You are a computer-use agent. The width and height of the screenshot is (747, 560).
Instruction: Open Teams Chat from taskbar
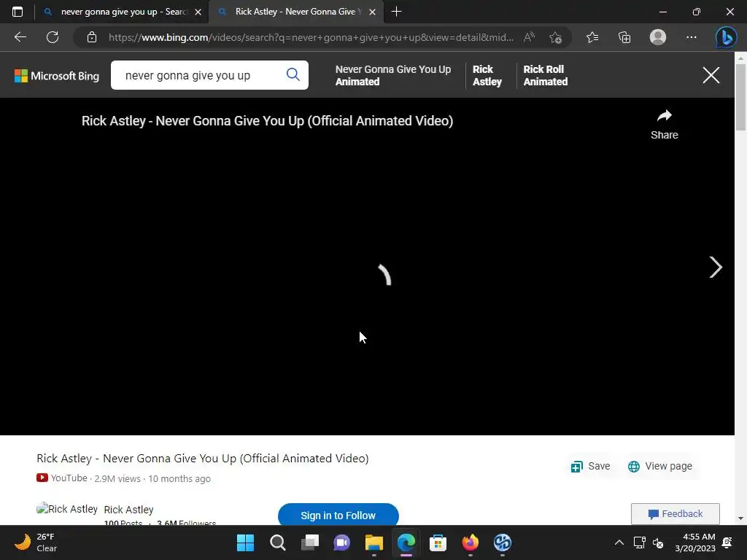tap(341, 542)
